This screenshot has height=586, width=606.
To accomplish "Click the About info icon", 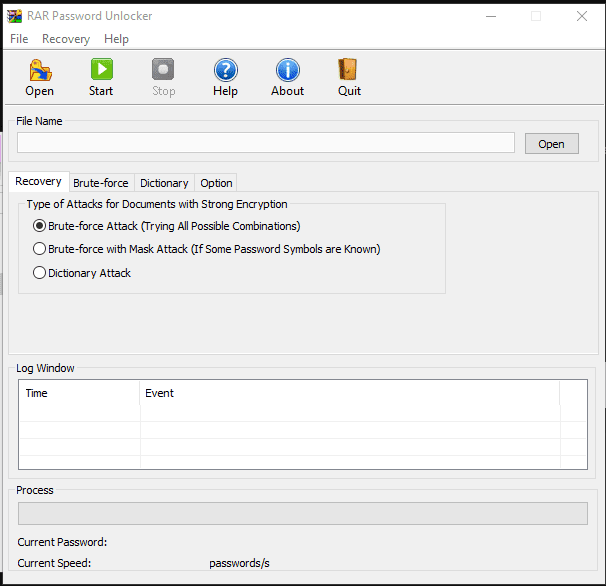I will pos(287,71).
